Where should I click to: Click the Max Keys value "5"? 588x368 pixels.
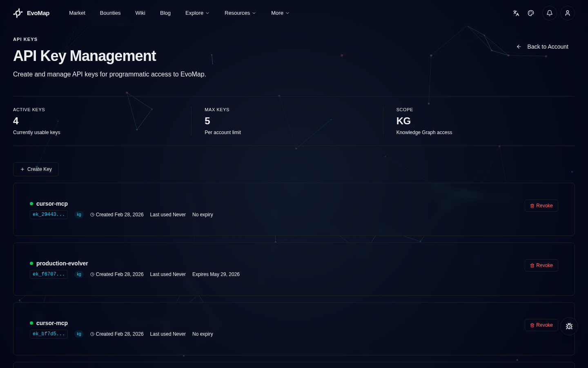[x=207, y=121]
